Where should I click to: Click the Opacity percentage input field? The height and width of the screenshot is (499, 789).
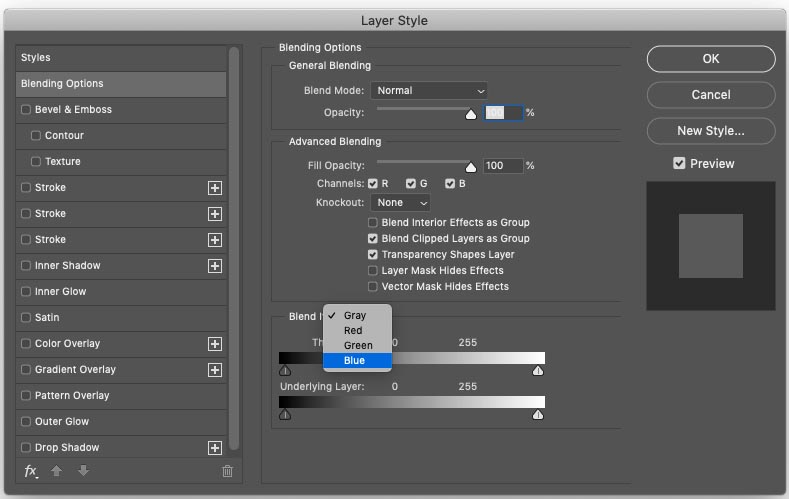click(x=503, y=113)
